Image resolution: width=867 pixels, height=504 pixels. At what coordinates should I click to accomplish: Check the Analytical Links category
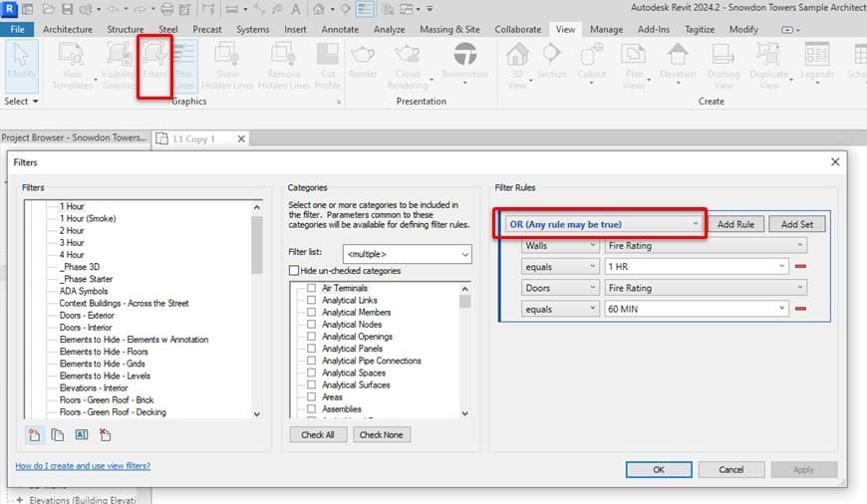(311, 300)
